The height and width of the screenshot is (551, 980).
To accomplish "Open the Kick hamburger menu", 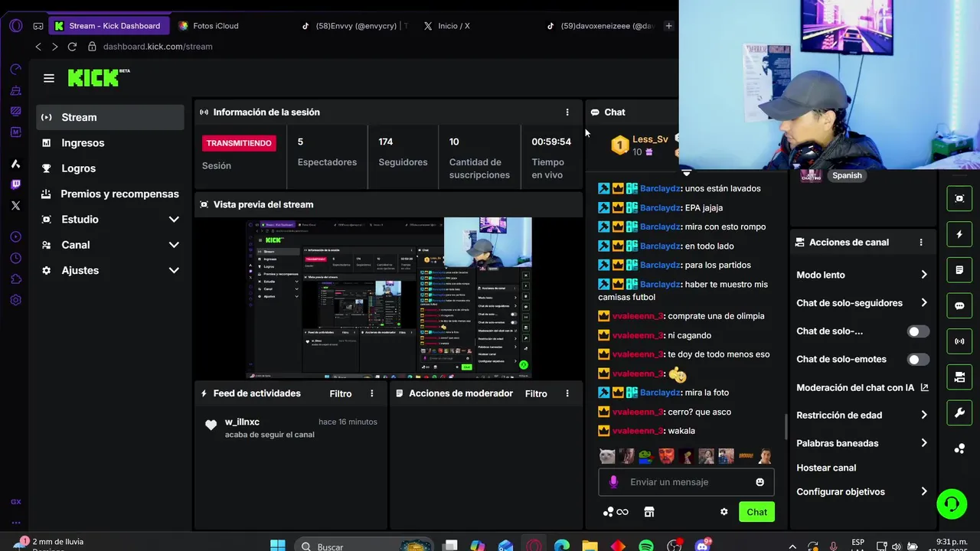I will click(49, 78).
